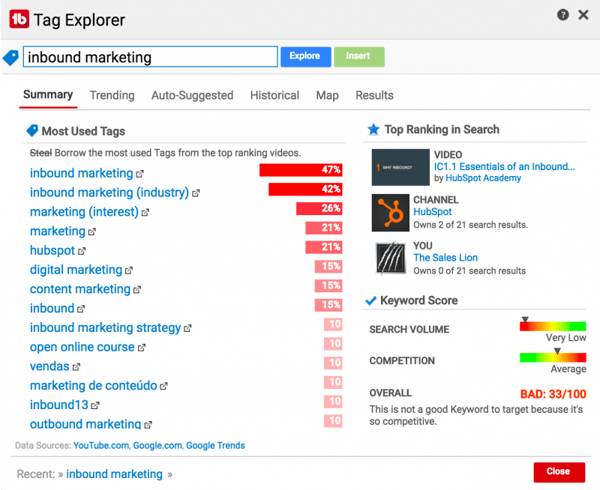Click the star icon by Top Ranking in Search
The image size is (600, 490).
coord(373,129)
